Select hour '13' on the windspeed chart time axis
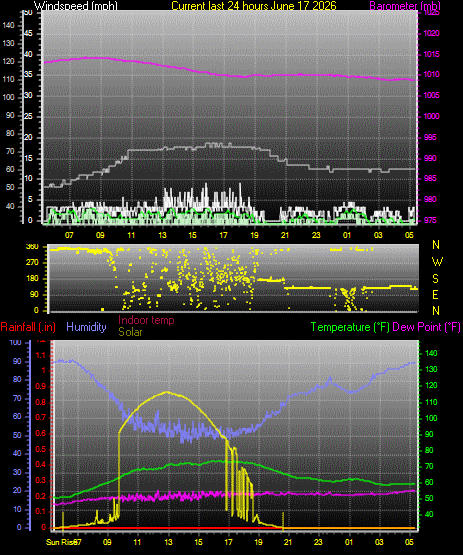 click(x=162, y=235)
